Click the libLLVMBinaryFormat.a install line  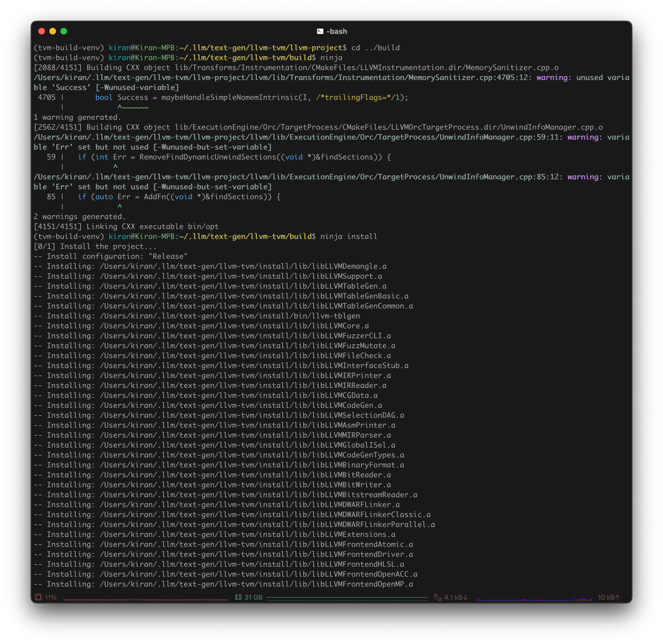(x=219, y=465)
